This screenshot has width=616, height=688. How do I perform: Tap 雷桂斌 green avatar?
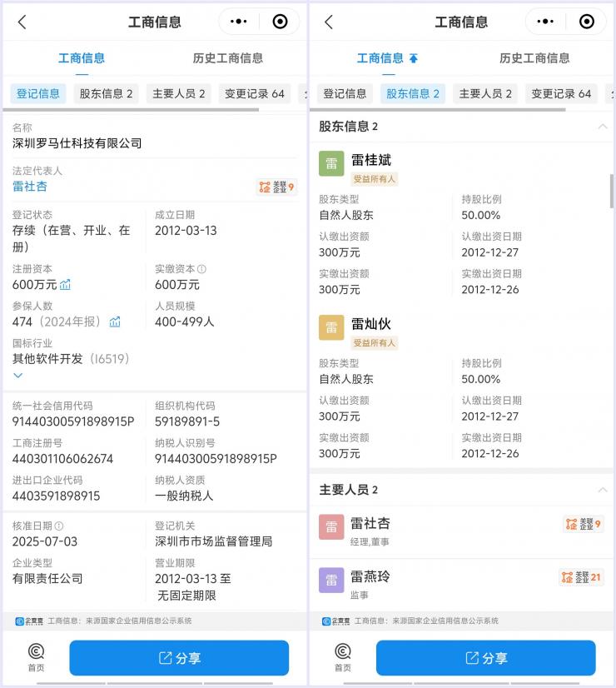(331, 163)
